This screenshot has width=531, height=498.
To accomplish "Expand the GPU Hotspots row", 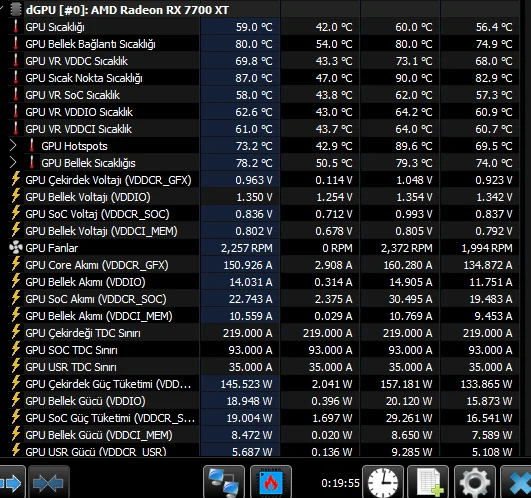I will coord(13,146).
